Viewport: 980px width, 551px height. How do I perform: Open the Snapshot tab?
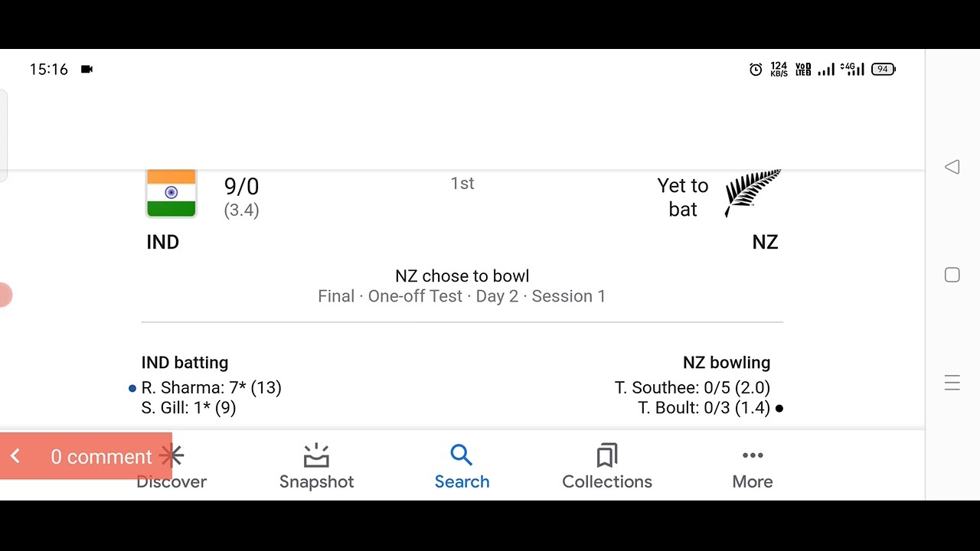tap(316, 468)
